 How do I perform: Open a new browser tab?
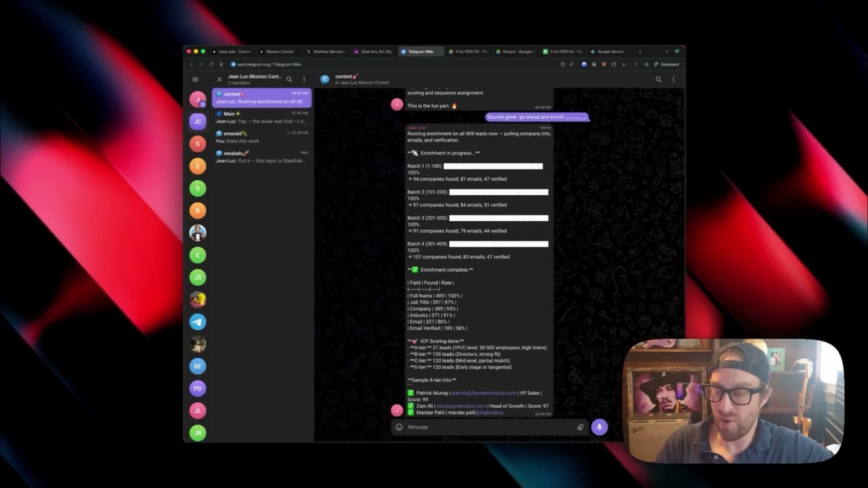click(x=640, y=52)
